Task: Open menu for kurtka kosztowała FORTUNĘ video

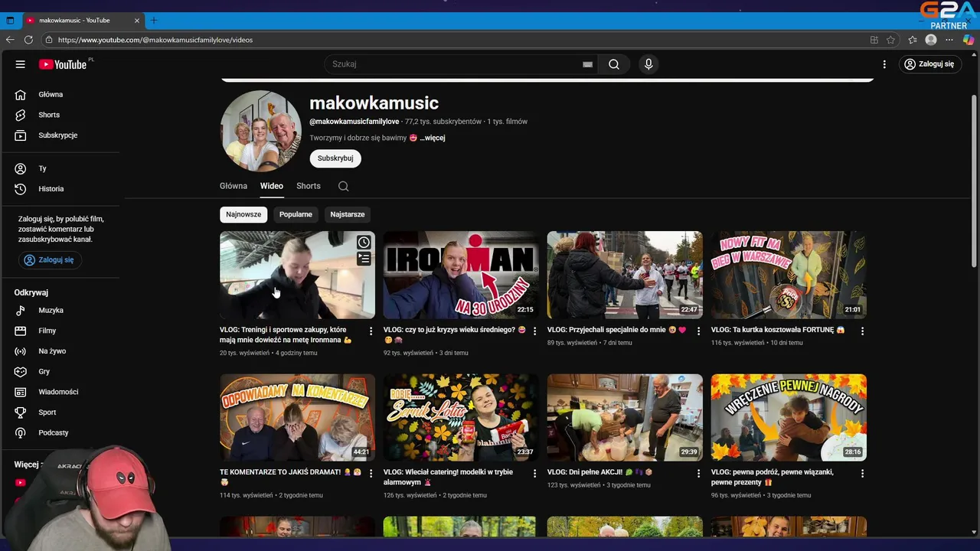Action: tap(862, 331)
